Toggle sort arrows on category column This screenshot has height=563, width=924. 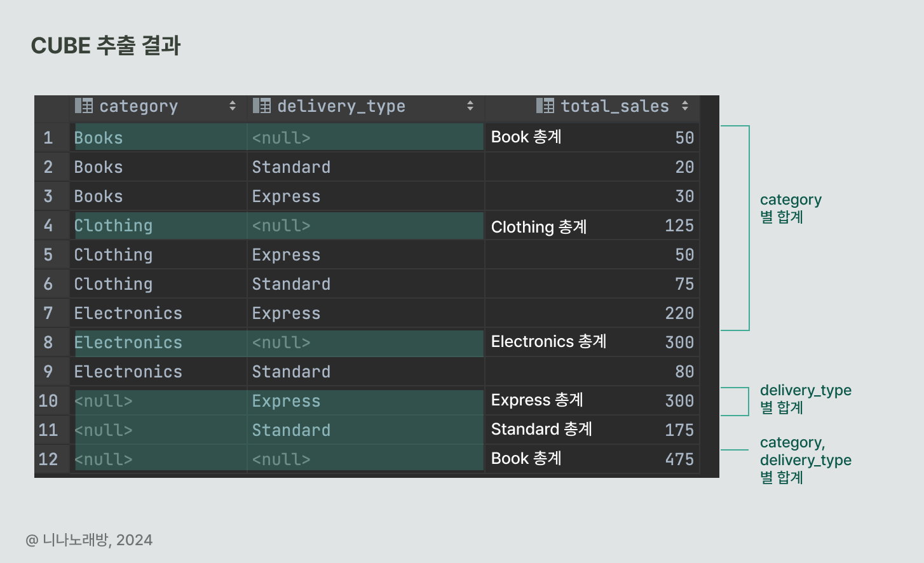tap(233, 105)
